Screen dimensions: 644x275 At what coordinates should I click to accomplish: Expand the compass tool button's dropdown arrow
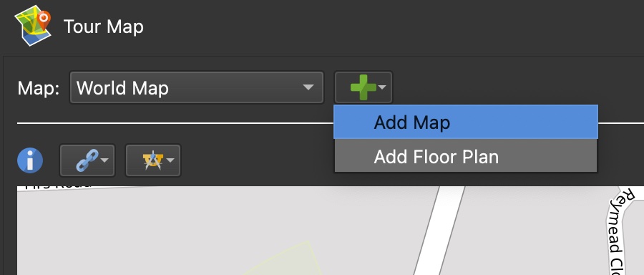[x=170, y=160]
